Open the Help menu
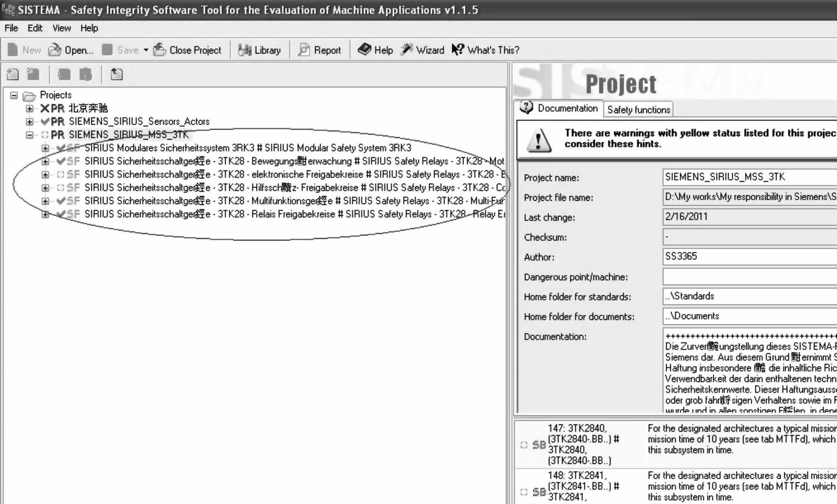Viewport: 837px width, 504px height. [89, 28]
